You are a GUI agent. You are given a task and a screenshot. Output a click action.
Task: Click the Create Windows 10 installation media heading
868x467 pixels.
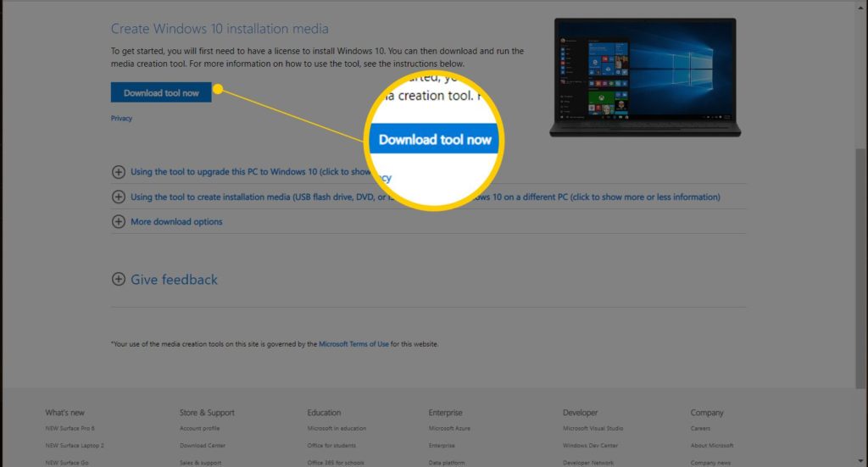tap(220, 29)
